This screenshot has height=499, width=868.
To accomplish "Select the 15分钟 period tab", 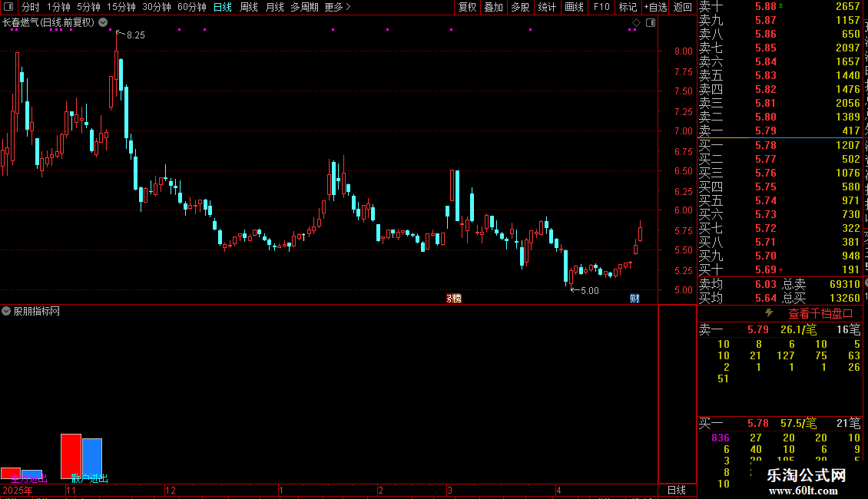I will pyautogui.click(x=121, y=7).
